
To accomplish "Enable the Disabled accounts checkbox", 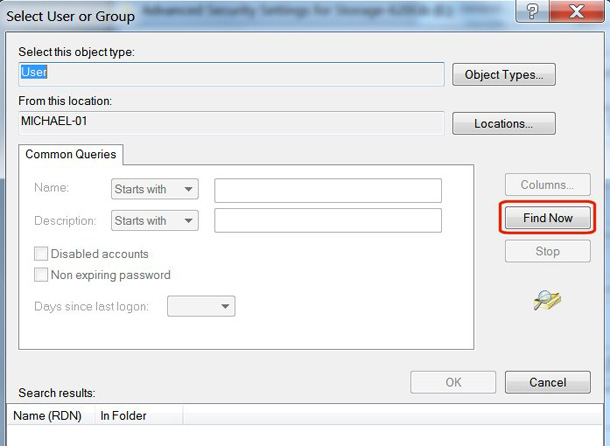I will (x=41, y=254).
